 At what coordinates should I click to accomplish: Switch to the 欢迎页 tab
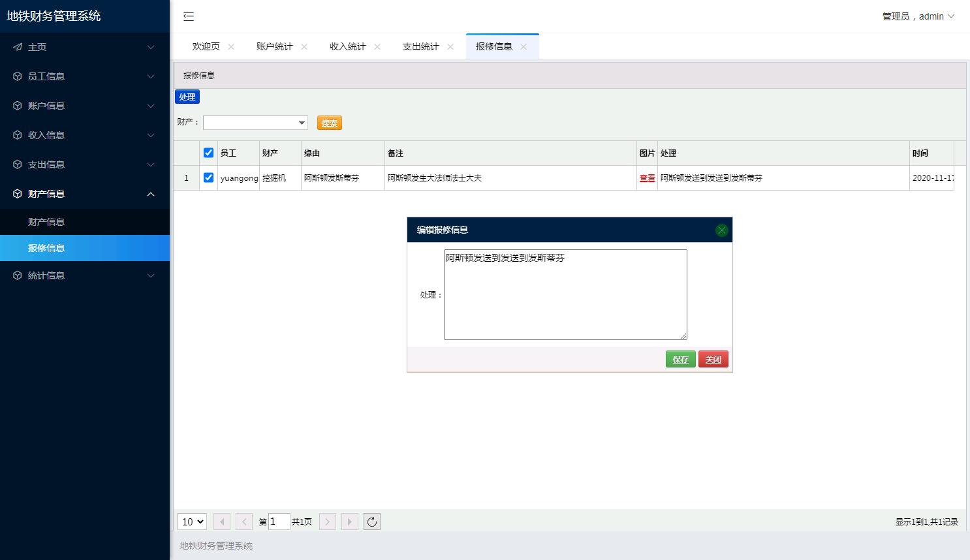[x=206, y=46]
